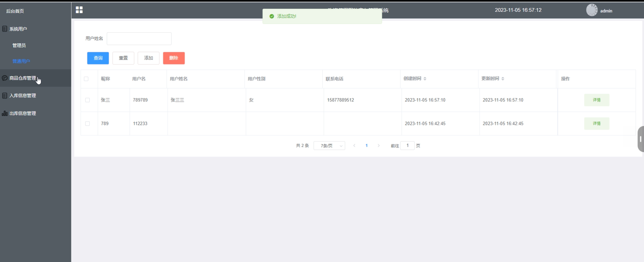Click the 系统用户 document icon
Image resolution: width=644 pixels, height=262 pixels.
5,29
